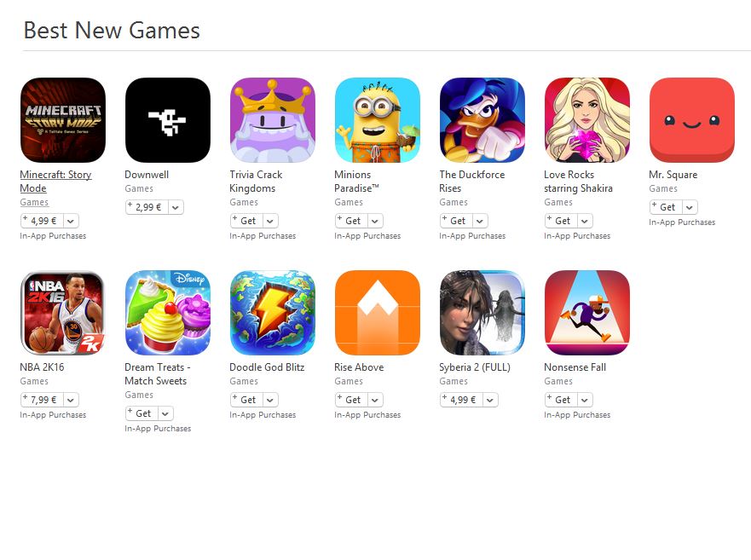Open dropdown arrow beside Mr. Square Get button
The image size is (751, 560).
pos(690,207)
